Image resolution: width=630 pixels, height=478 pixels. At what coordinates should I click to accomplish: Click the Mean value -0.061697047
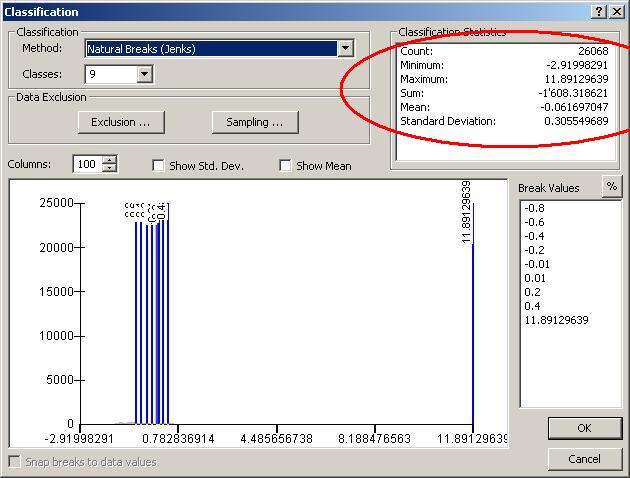(575, 107)
